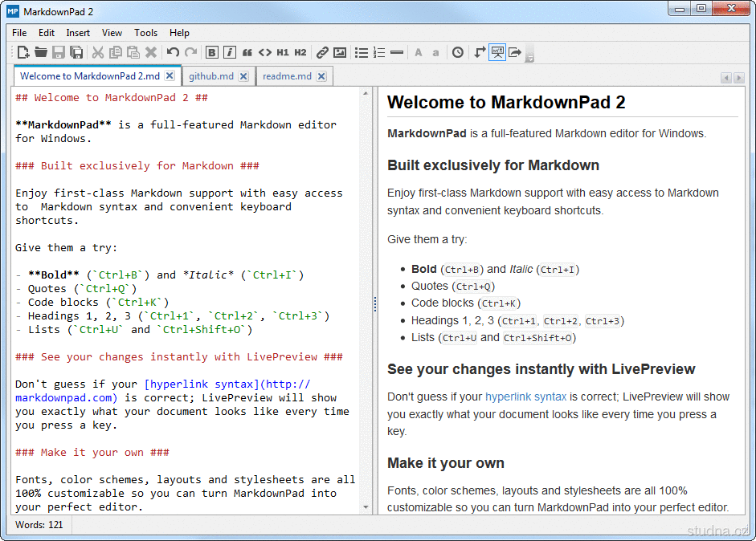
Task: Click the Open file folder icon
Action: coord(40,52)
